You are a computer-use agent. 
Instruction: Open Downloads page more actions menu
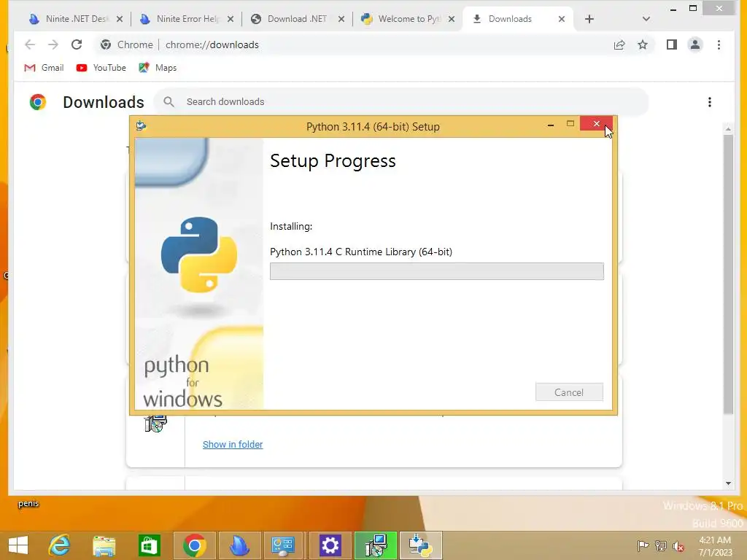click(x=710, y=102)
